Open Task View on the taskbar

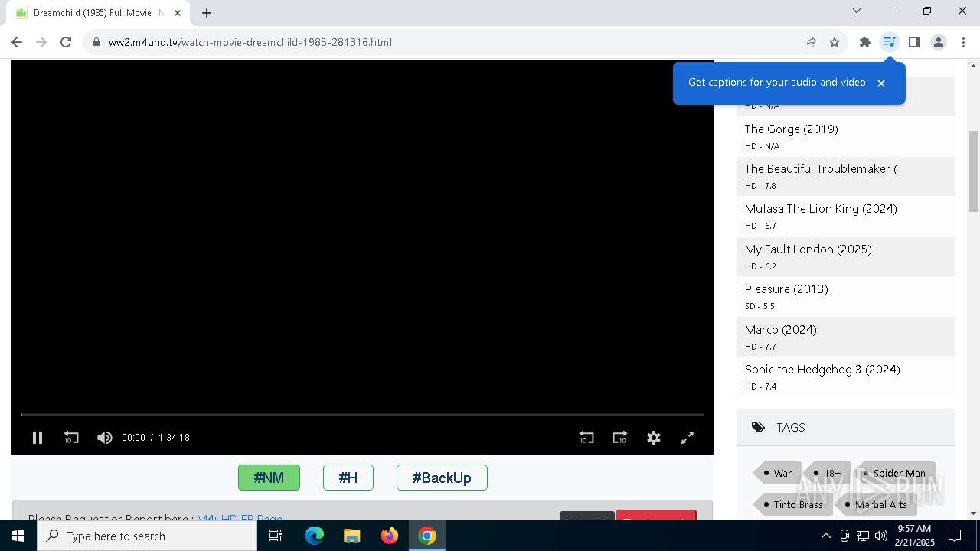276,536
